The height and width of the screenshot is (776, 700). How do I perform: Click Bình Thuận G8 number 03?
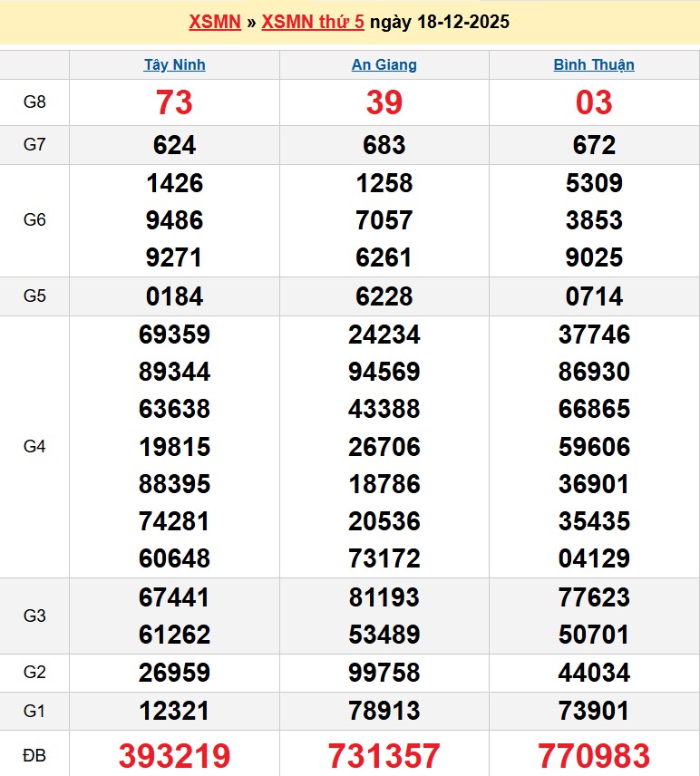coord(594,102)
